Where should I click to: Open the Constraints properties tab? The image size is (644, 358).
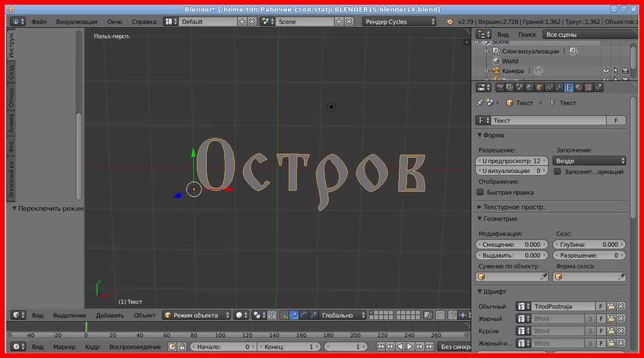(x=549, y=87)
